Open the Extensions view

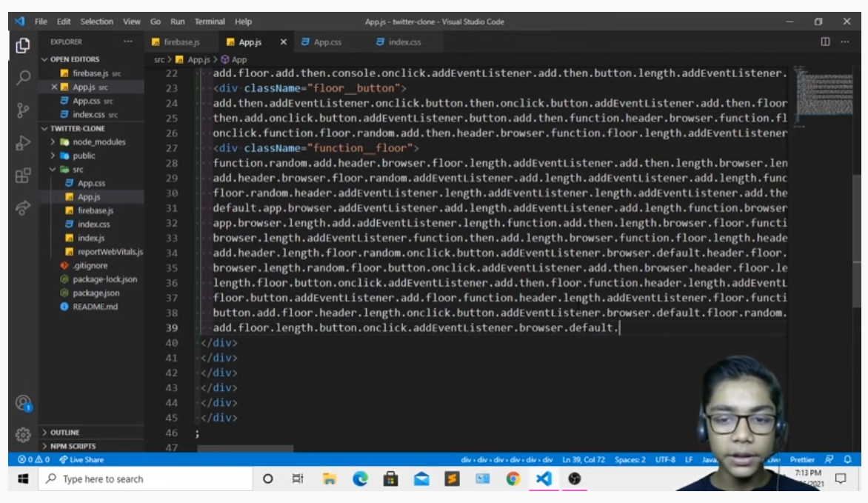coord(23,176)
